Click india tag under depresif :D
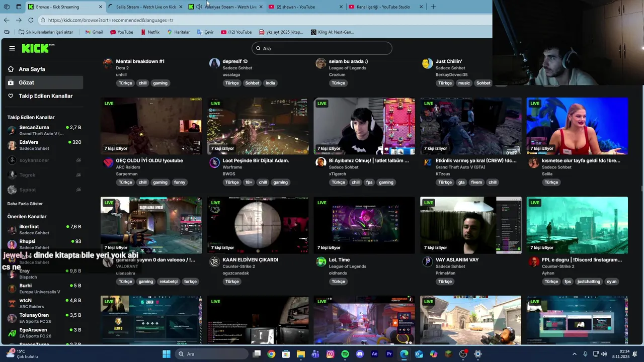This screenshot has width=644, height=362. point(270,83)
